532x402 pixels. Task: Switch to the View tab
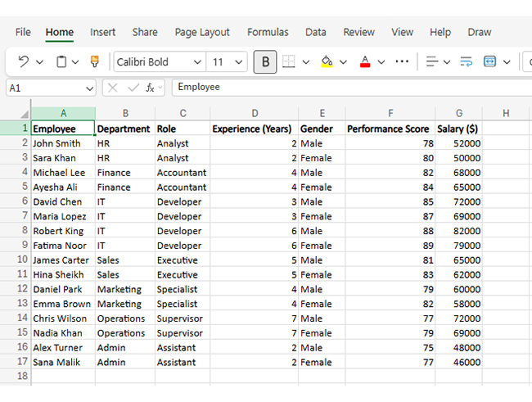403,32
